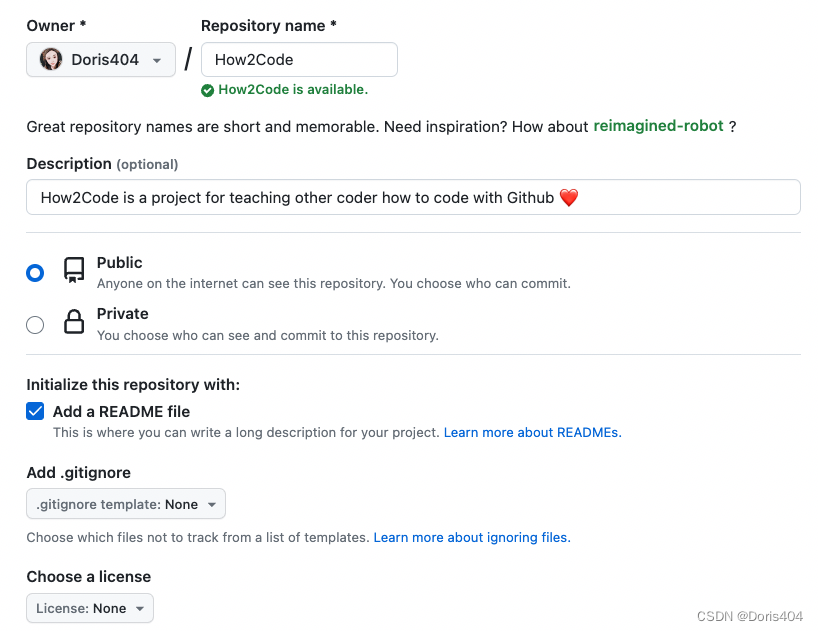Click the red heart emoji in description

point(569,198)
